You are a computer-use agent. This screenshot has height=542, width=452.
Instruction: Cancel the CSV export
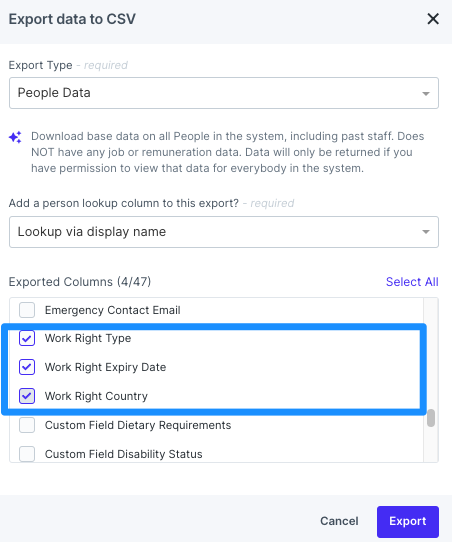point(339,521)
